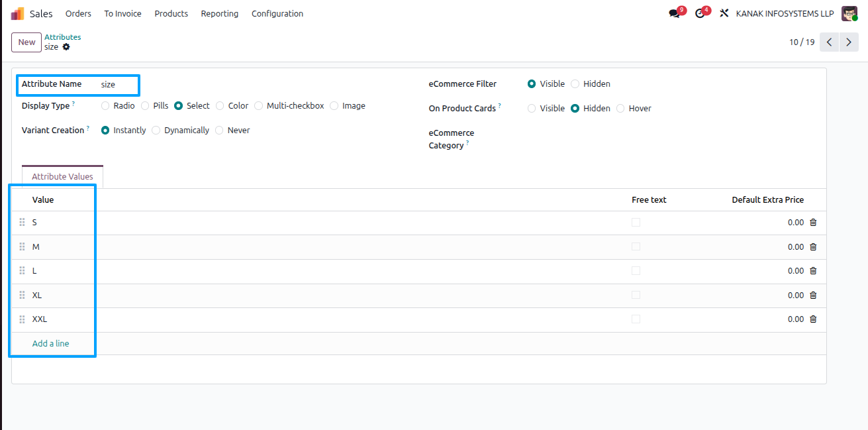The height and width of the screenshot is (430, 868).
Task: Click the Display Type help question mark
Action: coord(73,103)
